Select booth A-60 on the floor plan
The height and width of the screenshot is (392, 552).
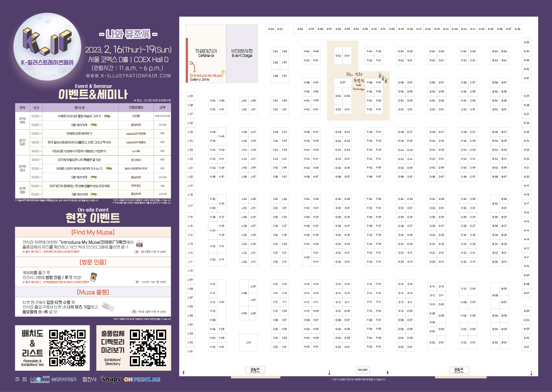coord(300,29)
